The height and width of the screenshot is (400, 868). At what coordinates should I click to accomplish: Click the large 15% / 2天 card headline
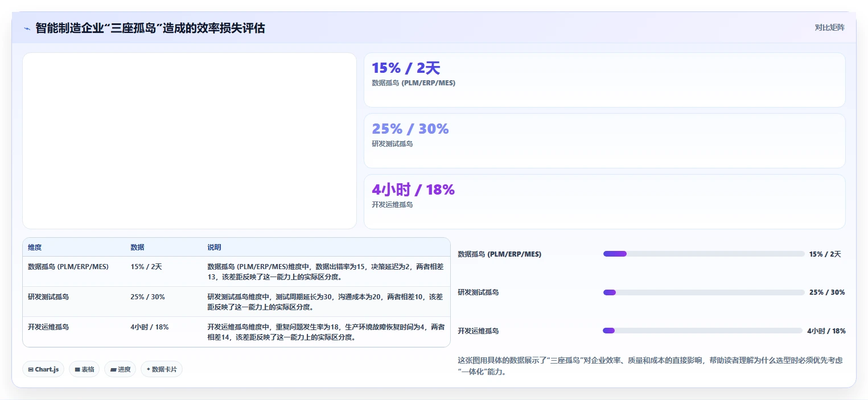point(406,68)
